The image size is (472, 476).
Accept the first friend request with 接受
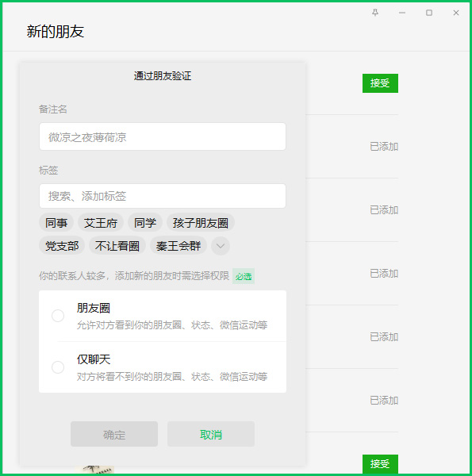(x=380, y=83)
